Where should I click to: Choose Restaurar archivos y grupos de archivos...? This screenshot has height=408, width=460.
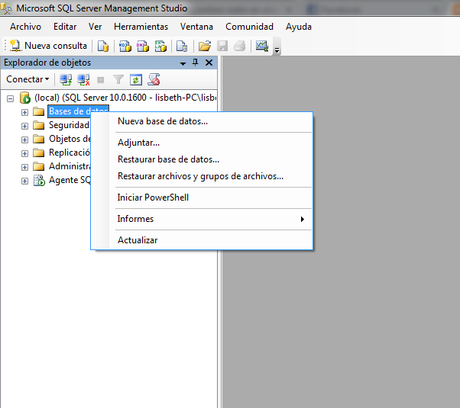click(x=202, y=176)
